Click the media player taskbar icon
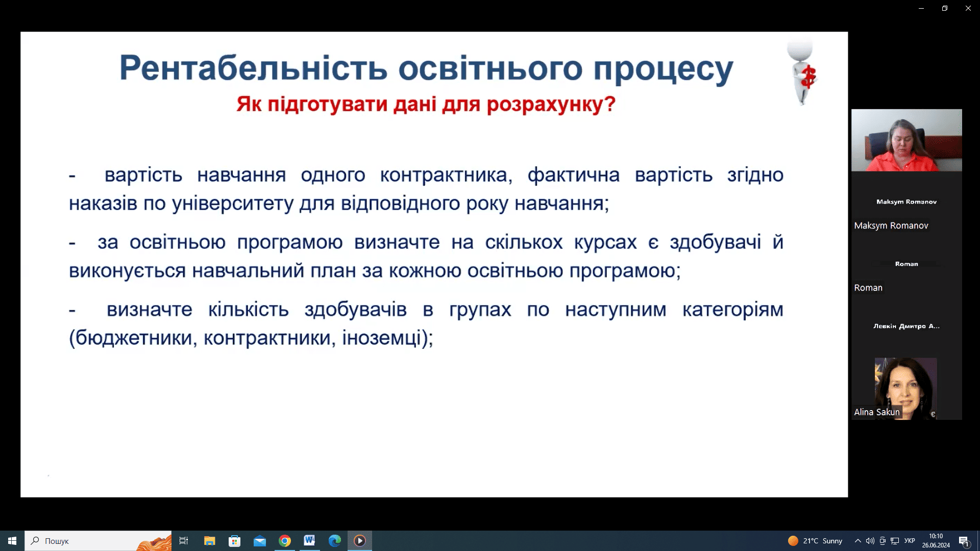This screenshot has width=980, height=551. [x=359, y=541]
